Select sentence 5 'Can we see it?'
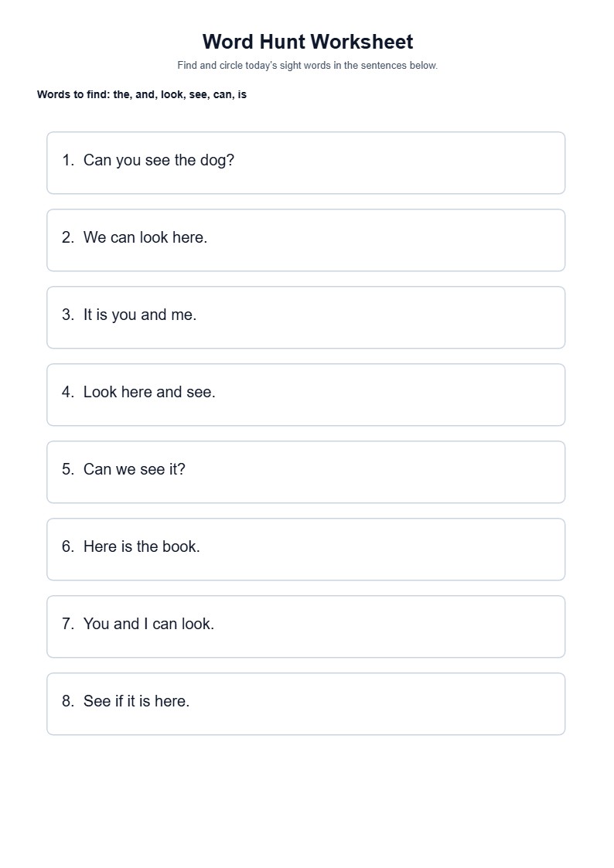This screenshot has width=614, height=868. 305,472
